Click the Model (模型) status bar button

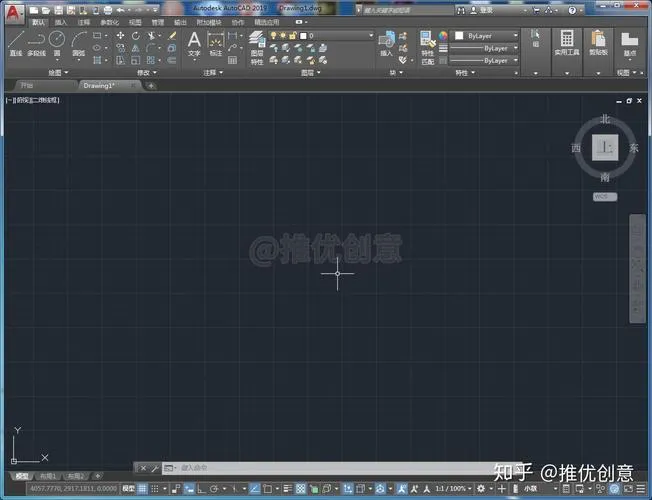[128, 488]
